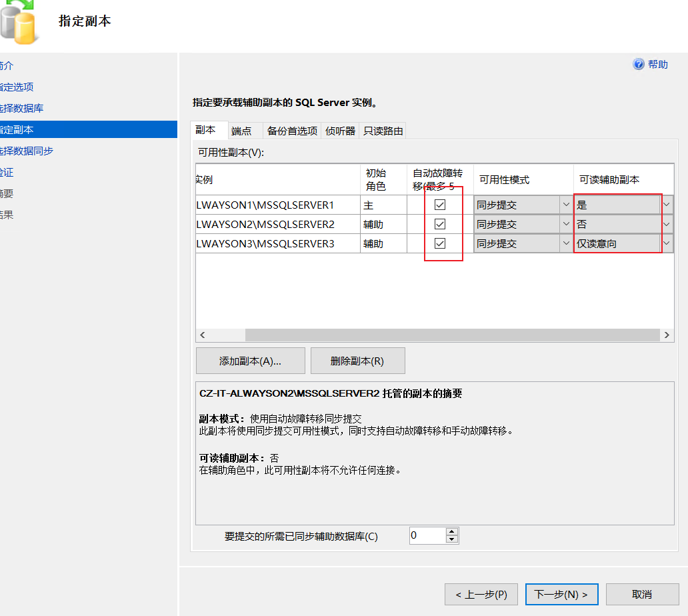Click the 自动故障转移 column header

440,179
